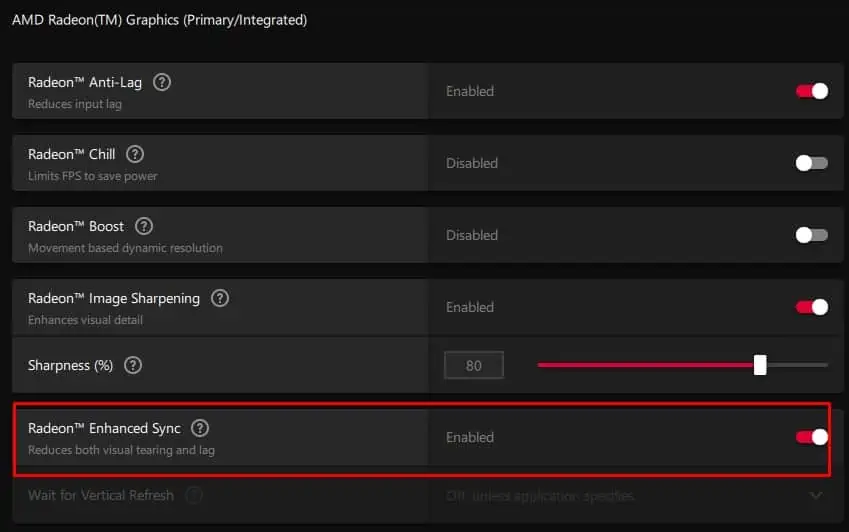Click the AMD Radeon Graphics section heading
This screenshot has width=849, height=532.
point(159,19)
